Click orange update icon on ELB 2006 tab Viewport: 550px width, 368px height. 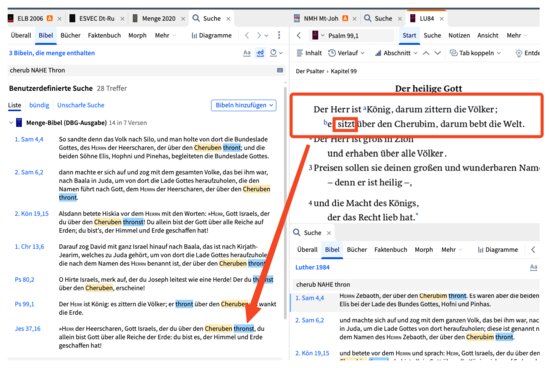[x=50, y=18]
